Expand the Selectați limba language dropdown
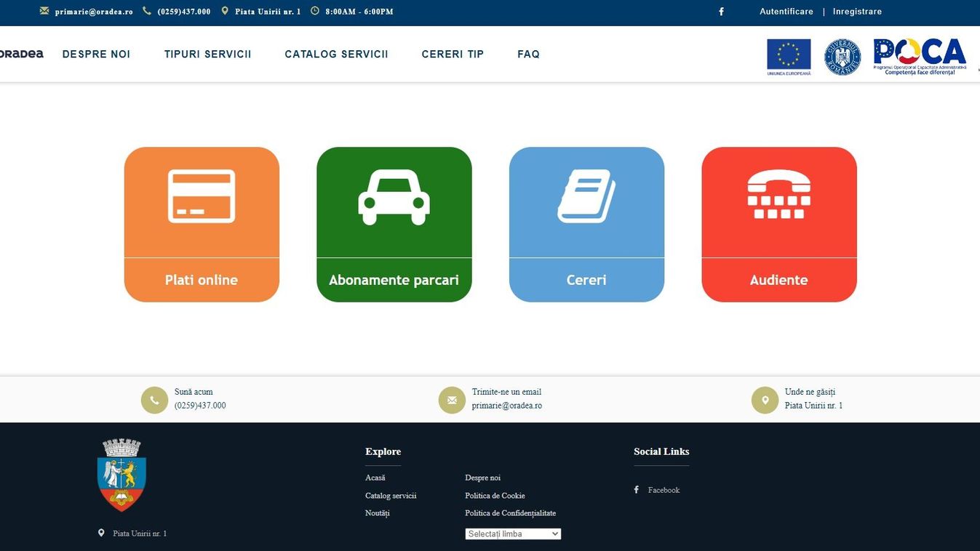The height and width of the screenshot is (551, 980). (x=513, y=534)
